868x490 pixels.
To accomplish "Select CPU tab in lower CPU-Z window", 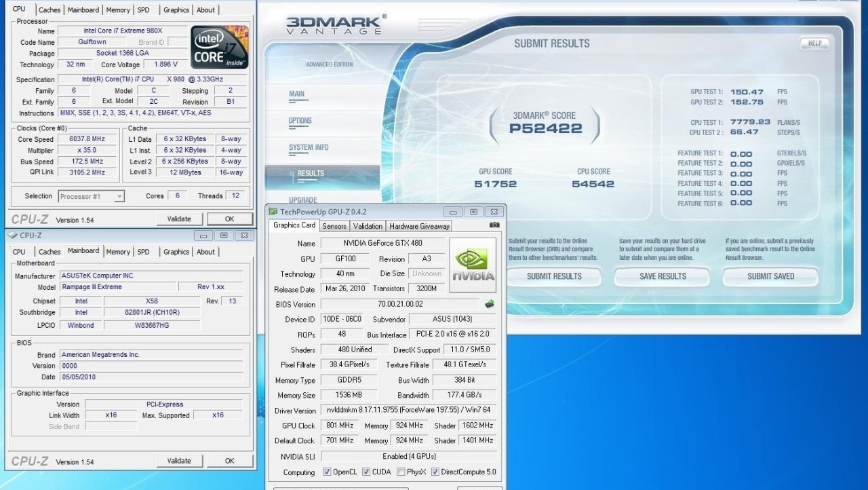I will pos(19,252).
